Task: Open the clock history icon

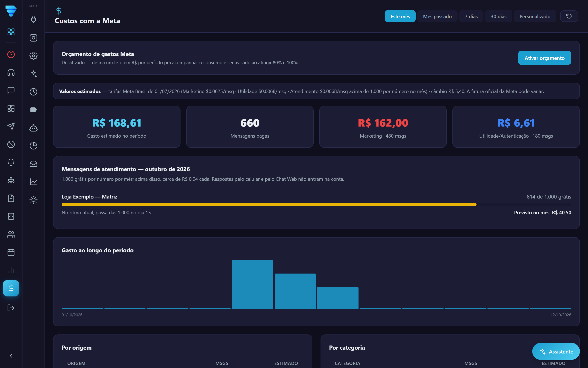Action: [33, 92]
